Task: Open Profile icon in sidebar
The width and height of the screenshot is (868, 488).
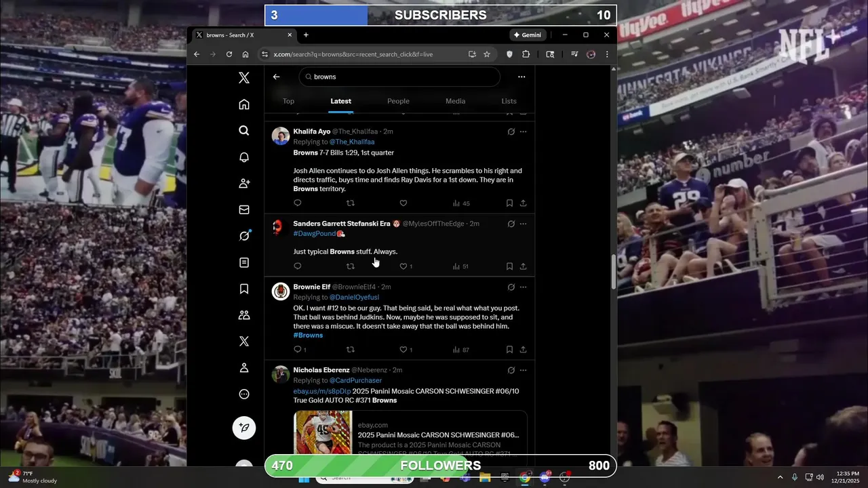Action: (244, 368)
